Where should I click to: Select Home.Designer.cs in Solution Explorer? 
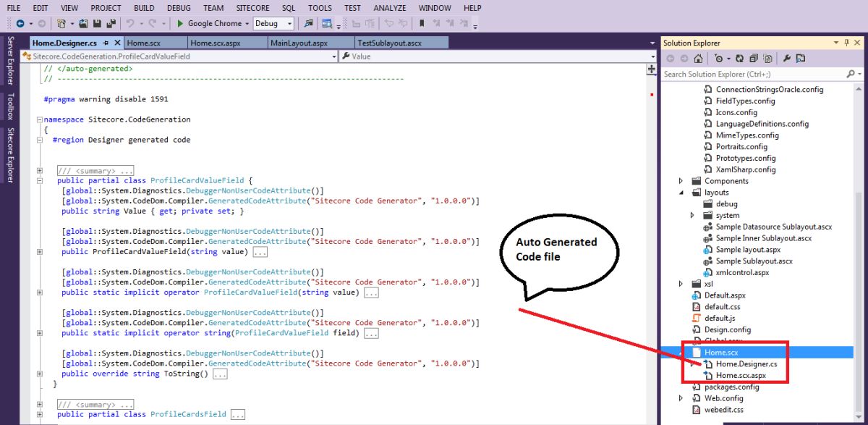[746, 364]
